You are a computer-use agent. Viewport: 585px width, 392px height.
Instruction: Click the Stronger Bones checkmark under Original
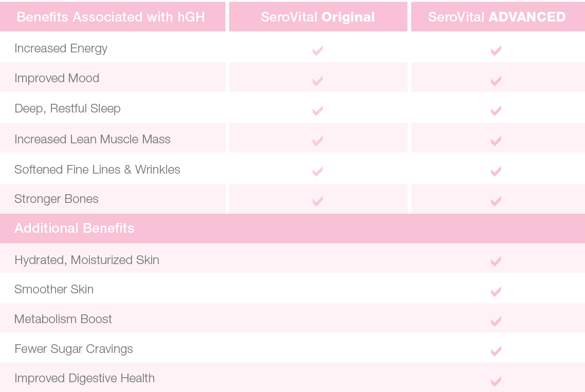(318, 201)
